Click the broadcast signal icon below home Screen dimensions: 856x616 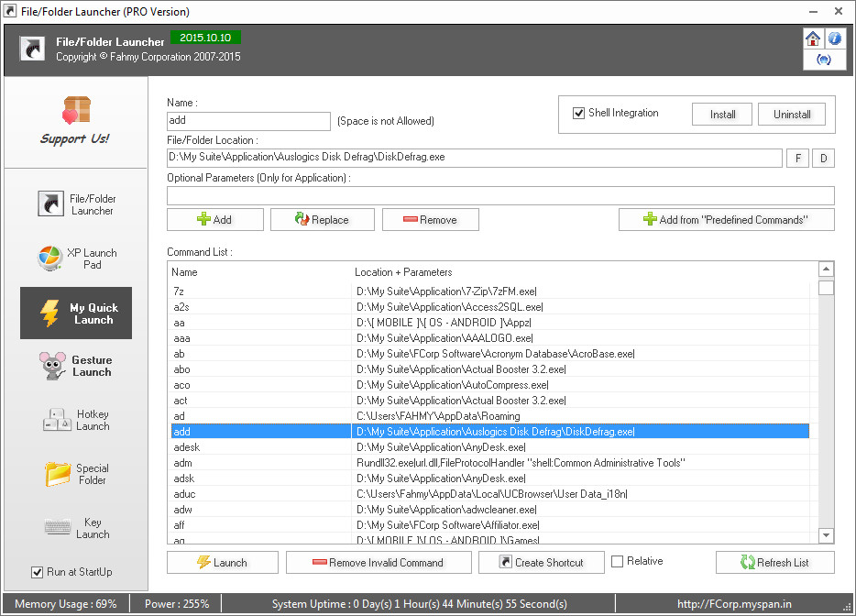pyautogui.click(x=824, y=60)
